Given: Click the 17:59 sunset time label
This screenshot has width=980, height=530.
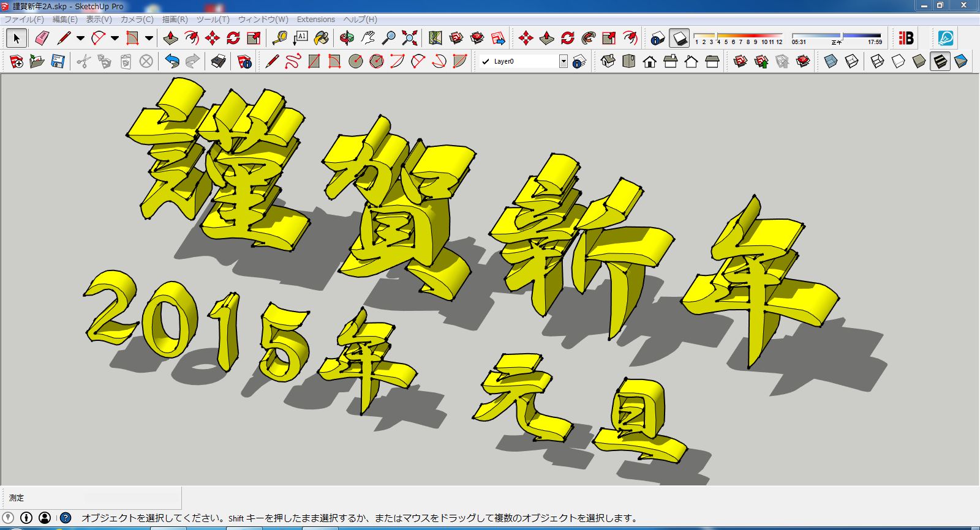Looking at the screenshot, I should 875,42.
